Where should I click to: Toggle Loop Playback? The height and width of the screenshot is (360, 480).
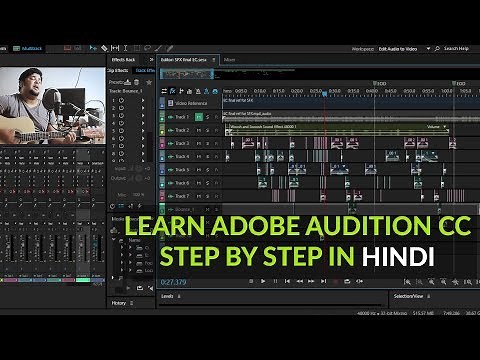pyautogui.click(x=347, y=281)
